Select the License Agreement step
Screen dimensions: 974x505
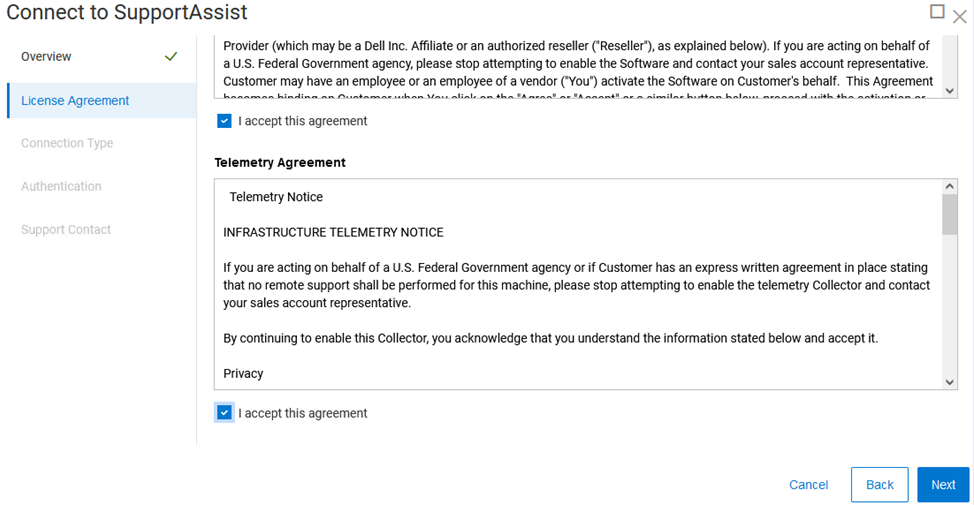75,101
